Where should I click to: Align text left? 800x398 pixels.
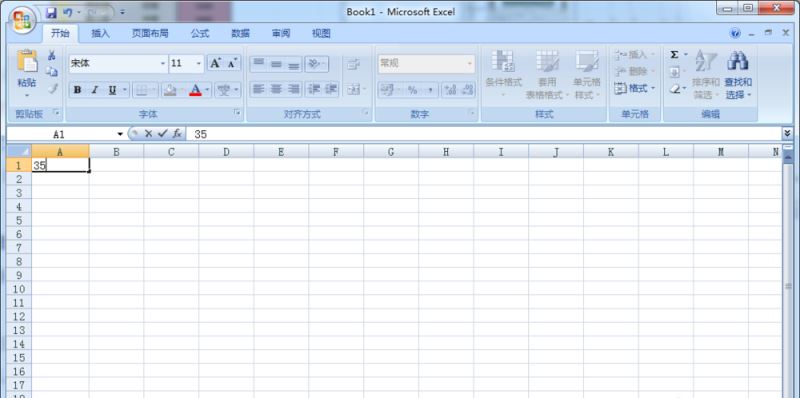pos(259,89)
